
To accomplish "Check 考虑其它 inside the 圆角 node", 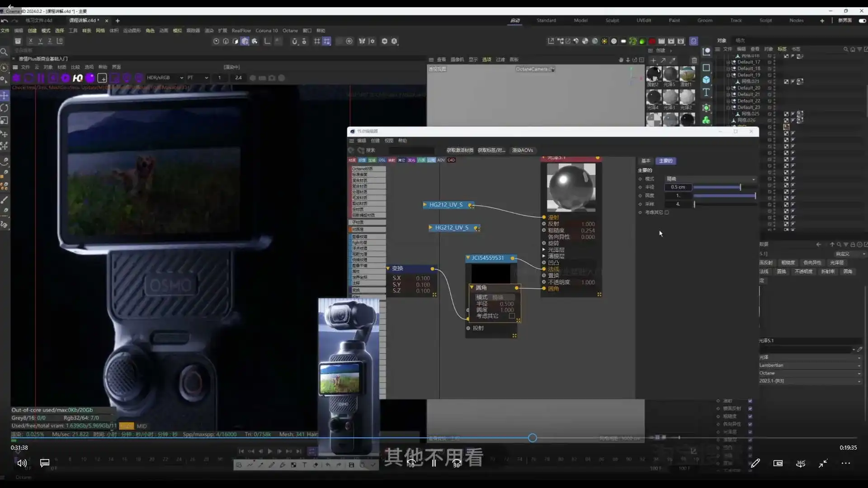I will click(x=511, y=316).
